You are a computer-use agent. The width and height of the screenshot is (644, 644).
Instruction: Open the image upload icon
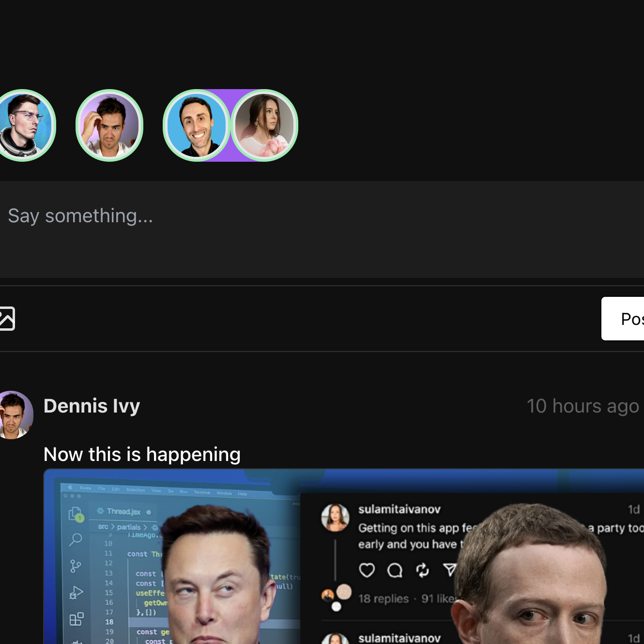pos(7,319)
